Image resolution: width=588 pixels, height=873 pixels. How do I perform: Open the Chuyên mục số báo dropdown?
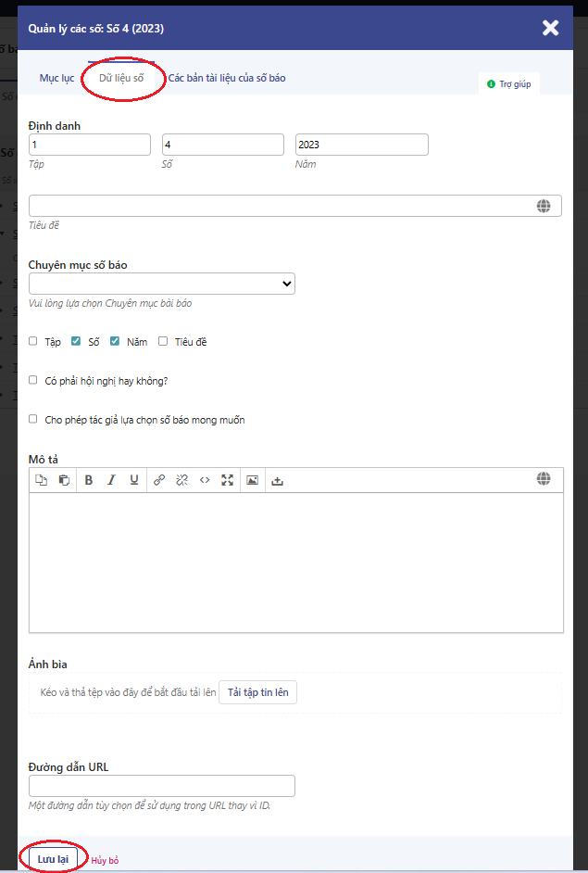pos(162,284)
